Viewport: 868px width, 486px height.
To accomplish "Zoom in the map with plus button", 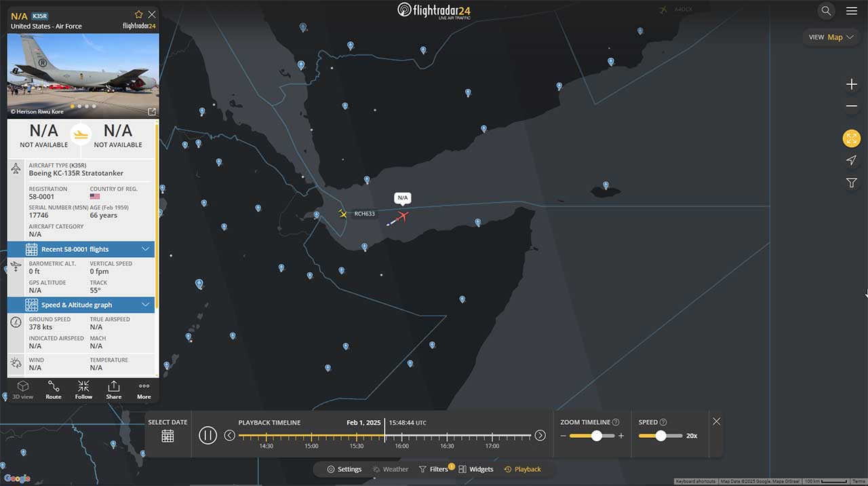I will (x=852, y=84).
